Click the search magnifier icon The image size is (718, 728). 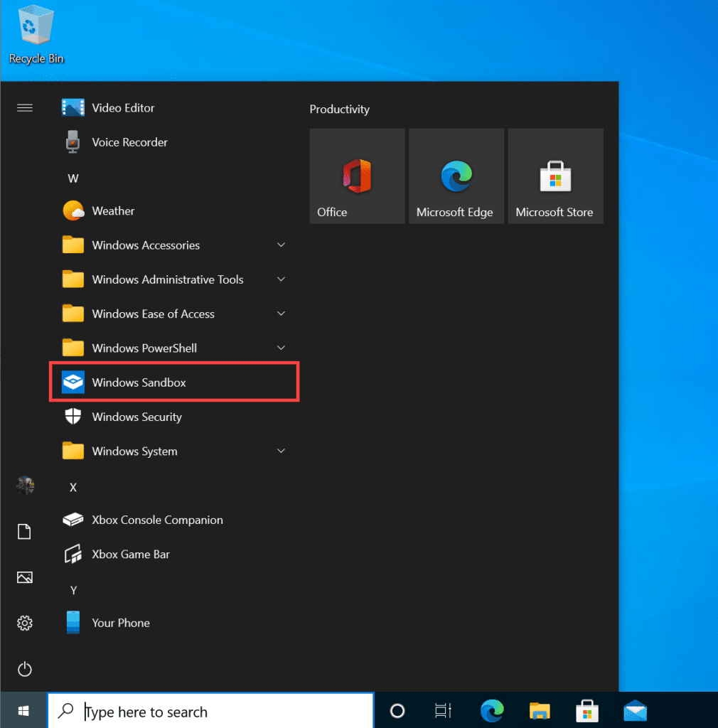65,710
